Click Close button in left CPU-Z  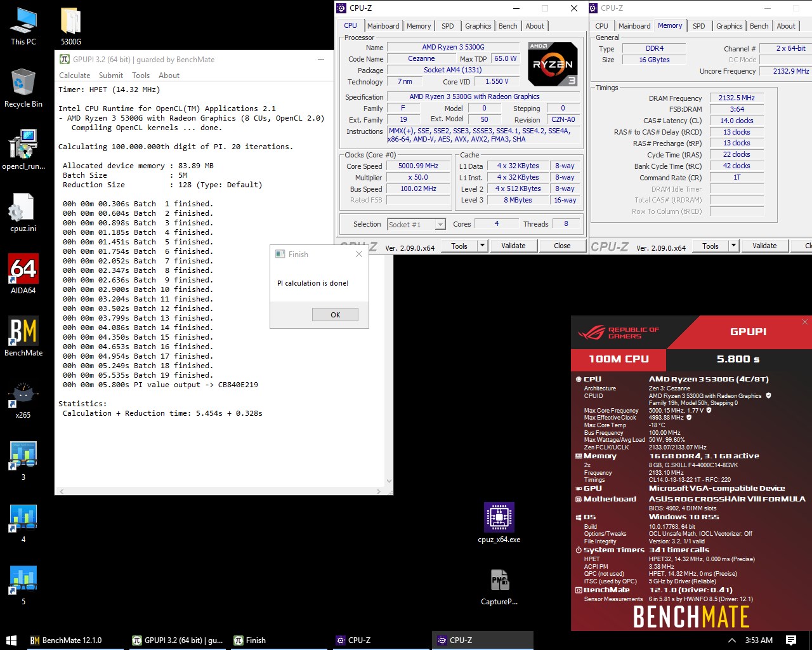pyautogui.click(x=562, y=246)
